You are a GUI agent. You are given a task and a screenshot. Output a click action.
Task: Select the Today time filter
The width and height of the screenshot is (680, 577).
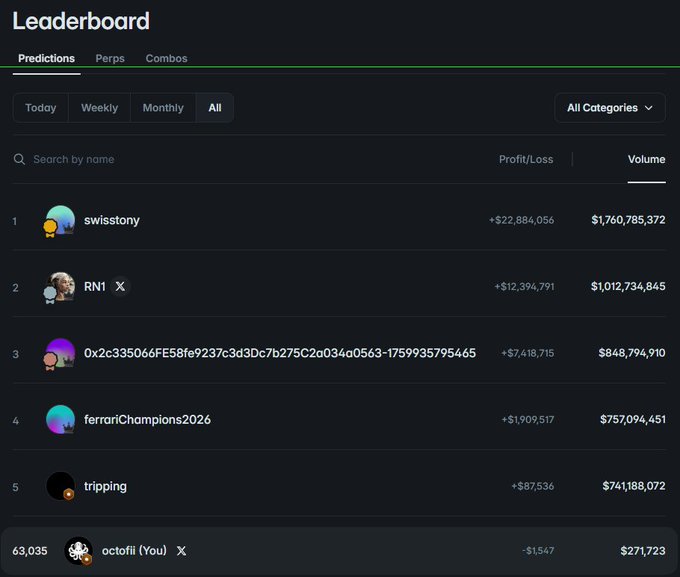(41, 108)
